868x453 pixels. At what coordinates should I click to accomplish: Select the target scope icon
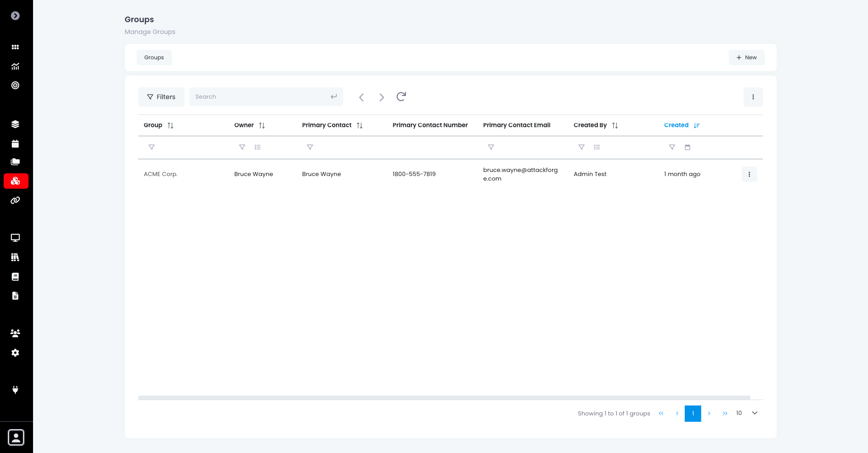tap(15, 86)
